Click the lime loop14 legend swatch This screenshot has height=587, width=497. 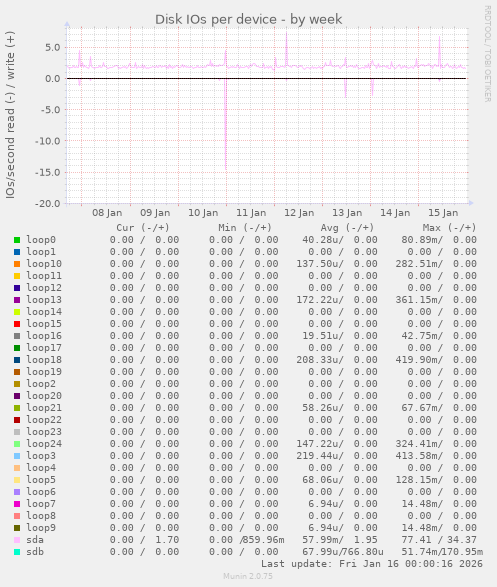[17, 312]
